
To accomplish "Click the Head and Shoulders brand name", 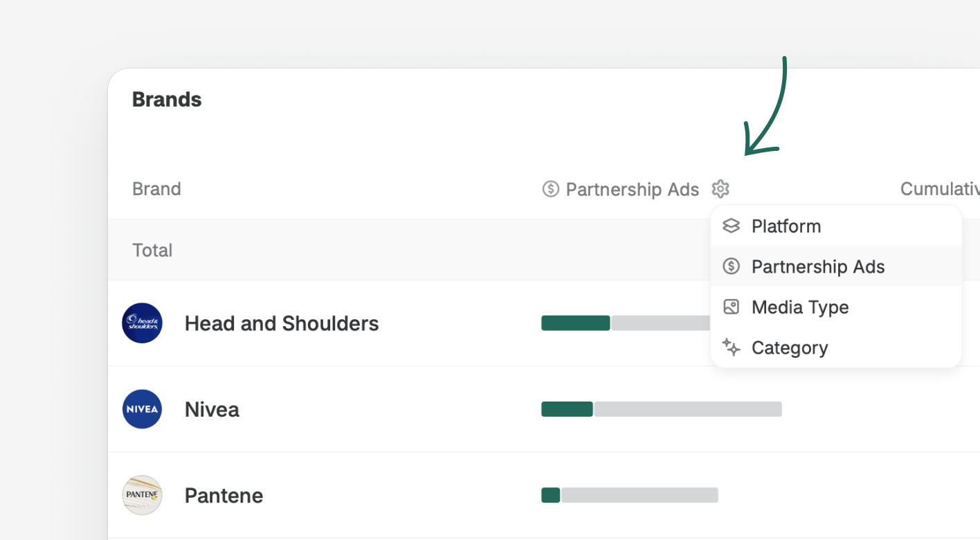I will [x=282, y=323].
